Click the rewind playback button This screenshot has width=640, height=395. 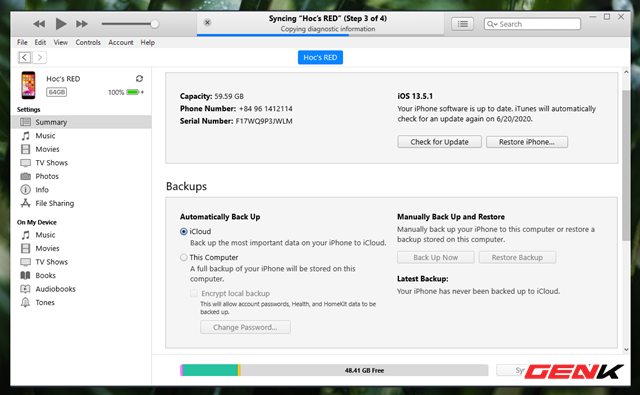pyautogui.click(x=39, y=24)
